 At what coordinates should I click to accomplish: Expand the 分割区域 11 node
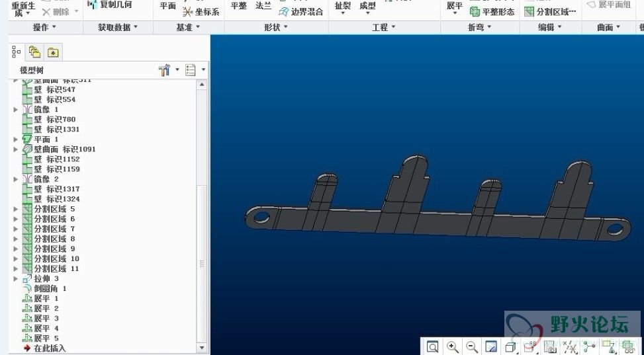tap(16, 269)
